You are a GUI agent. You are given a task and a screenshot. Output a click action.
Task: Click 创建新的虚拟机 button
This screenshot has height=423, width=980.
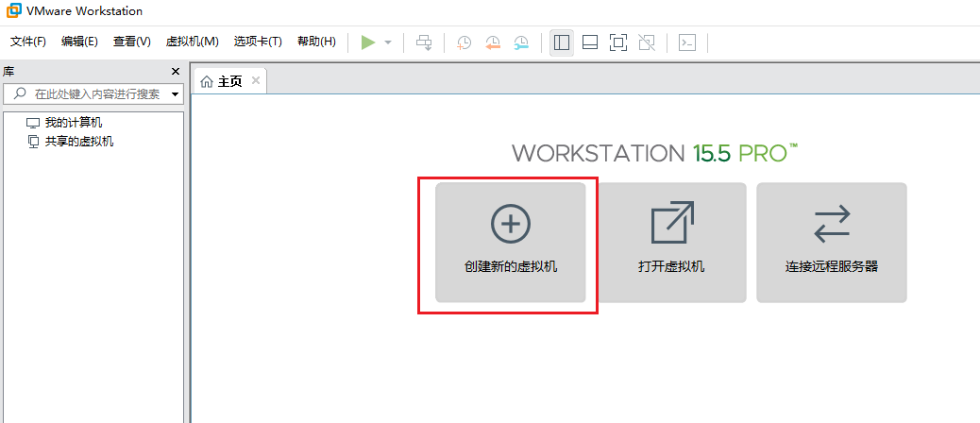[x=511, y=243]
